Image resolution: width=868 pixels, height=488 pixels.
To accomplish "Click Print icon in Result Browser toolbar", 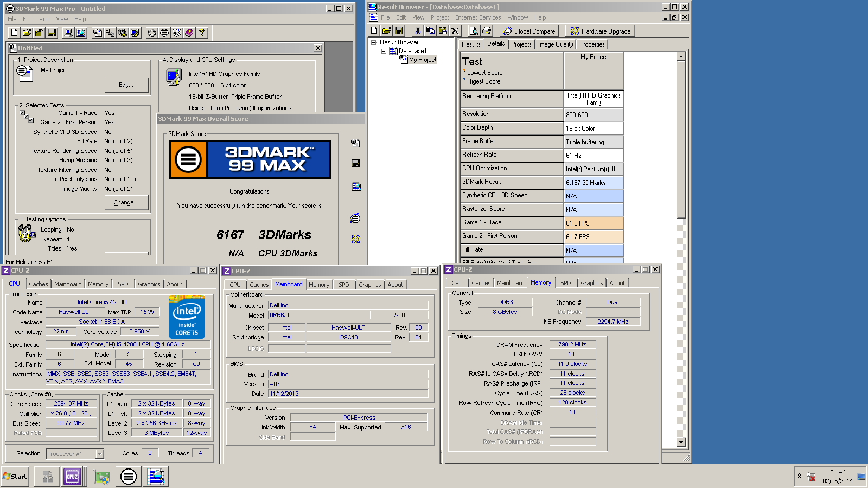I will 487,31.
